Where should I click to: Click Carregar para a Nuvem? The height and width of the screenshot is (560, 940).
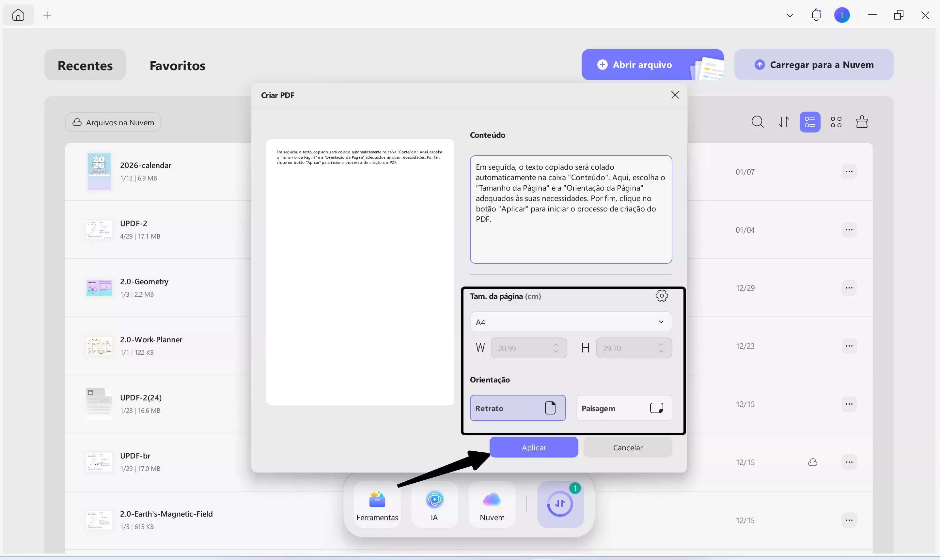(x=813, y=64)
